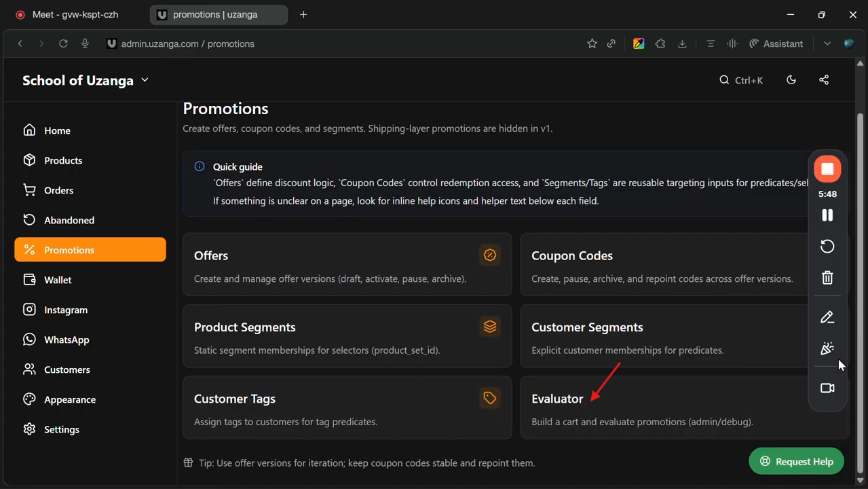Click the Request Help button
The image size is (868, 489).
[x=796, y=461]
